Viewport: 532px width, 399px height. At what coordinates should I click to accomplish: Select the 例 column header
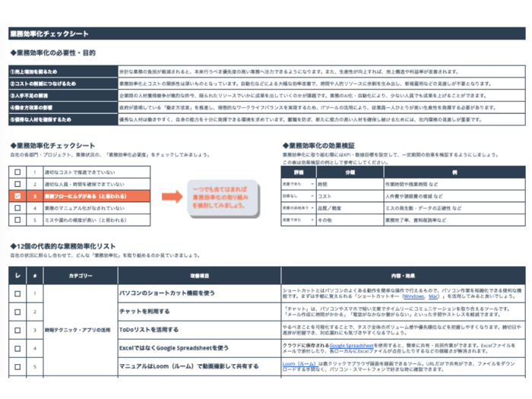tap(454, 173)
